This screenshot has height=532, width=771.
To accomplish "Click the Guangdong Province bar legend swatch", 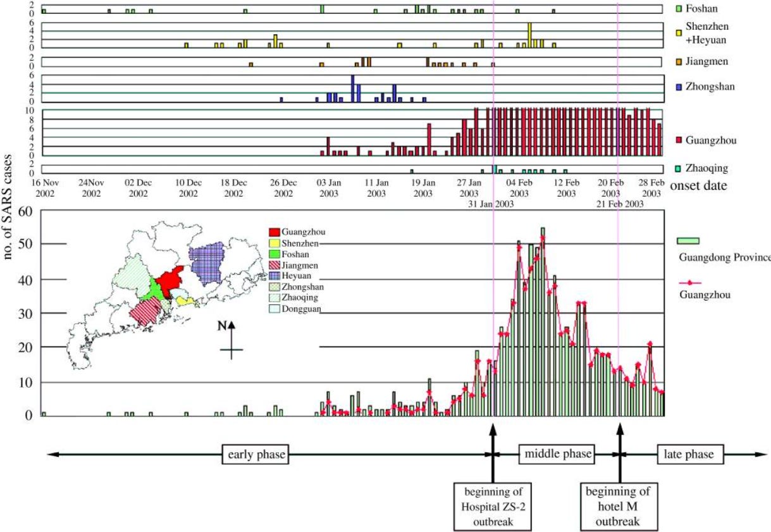I will point(688,241).
